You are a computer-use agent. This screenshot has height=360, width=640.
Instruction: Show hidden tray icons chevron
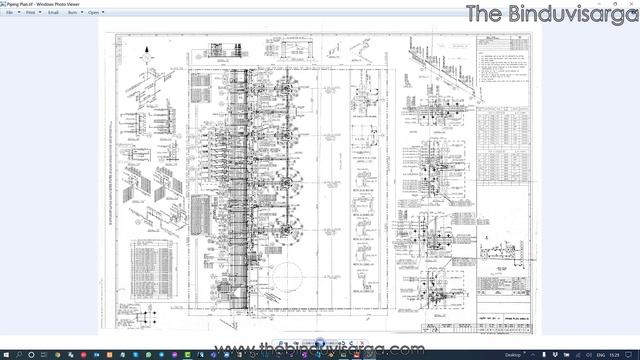click(x=533, y=355)
